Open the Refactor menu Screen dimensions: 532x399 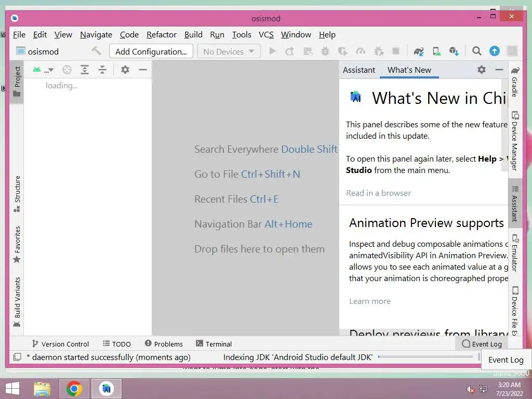tap(162, 35)
